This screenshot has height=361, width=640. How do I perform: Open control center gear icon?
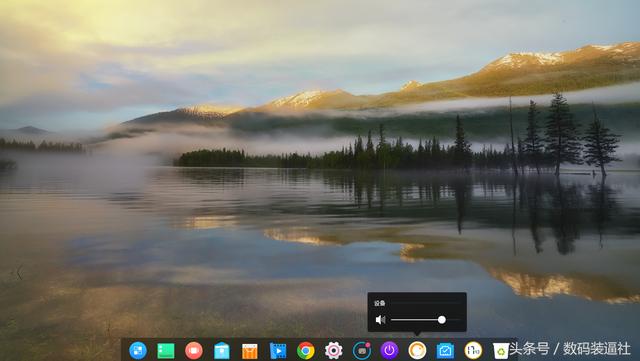(333, 350)
